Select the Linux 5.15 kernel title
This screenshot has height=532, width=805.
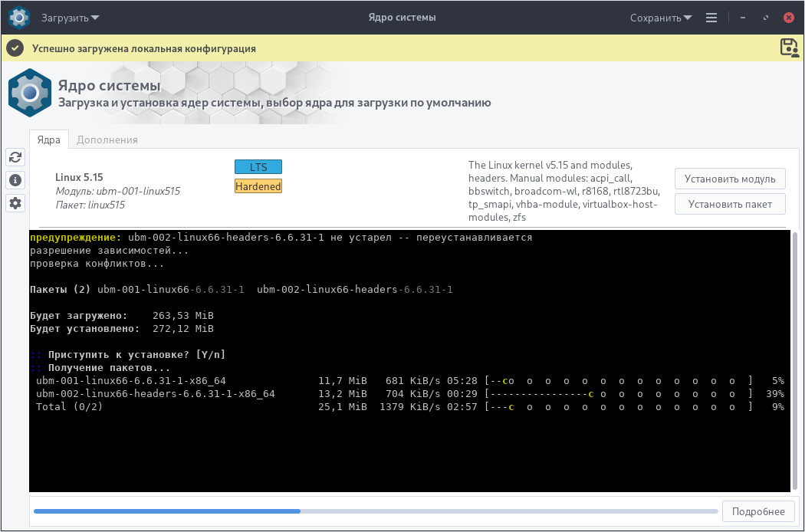(x=79, y=177)
